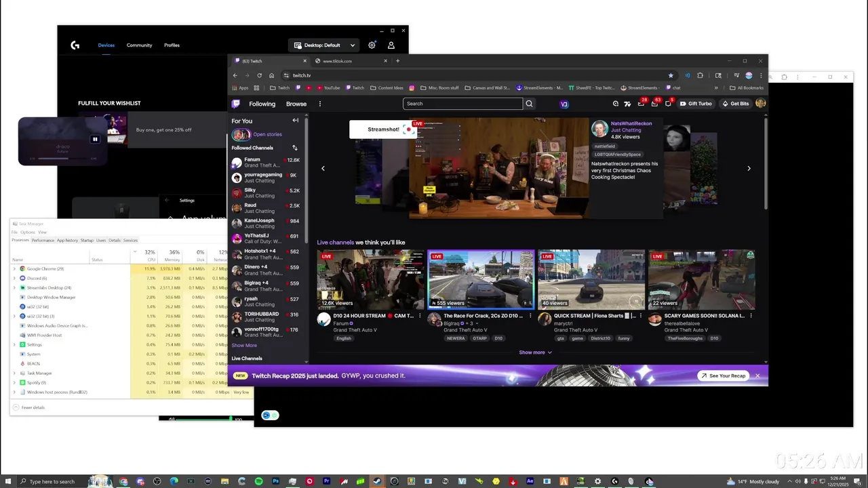Open Fanum D10 24 HOUR STREAM thumbnail
Screen dimensions: 868x488
point(370,280)
